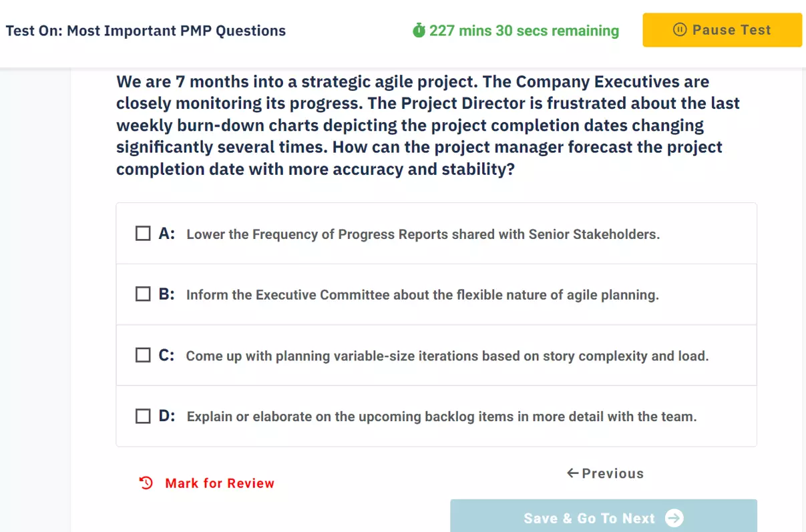Tick option C about variable-size iterations

(142, 354)
